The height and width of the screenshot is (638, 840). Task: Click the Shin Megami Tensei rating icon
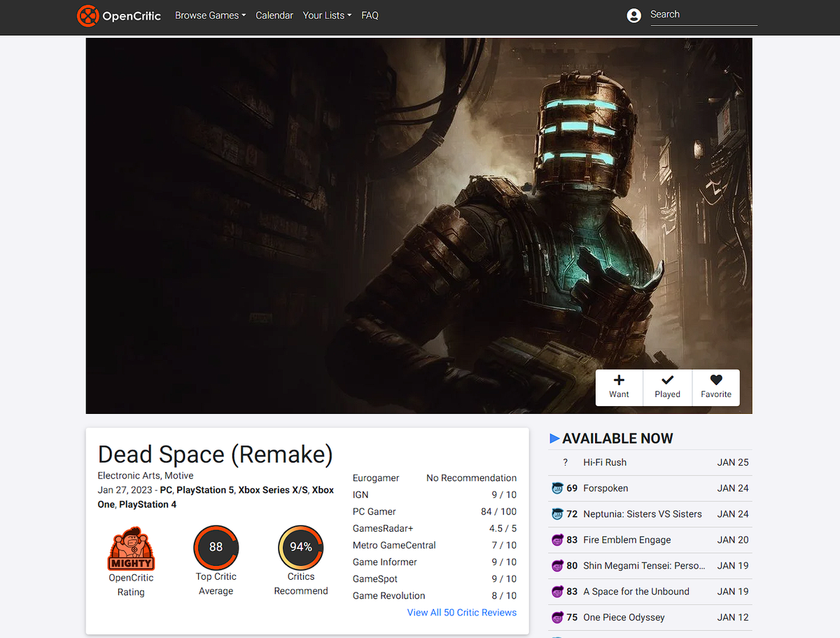pyautogui.click(x=557, y=566)
